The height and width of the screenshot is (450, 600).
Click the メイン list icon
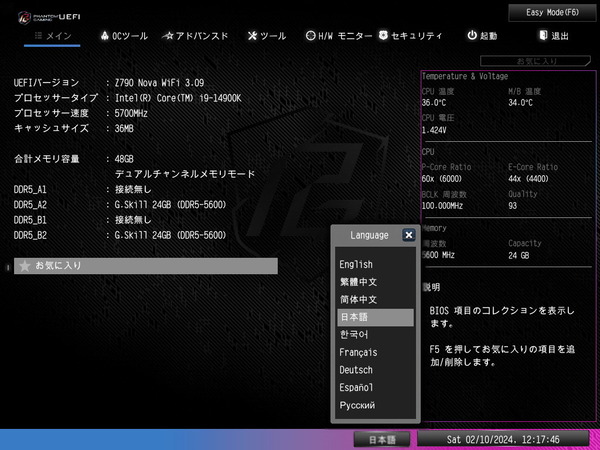click(38, 36)
